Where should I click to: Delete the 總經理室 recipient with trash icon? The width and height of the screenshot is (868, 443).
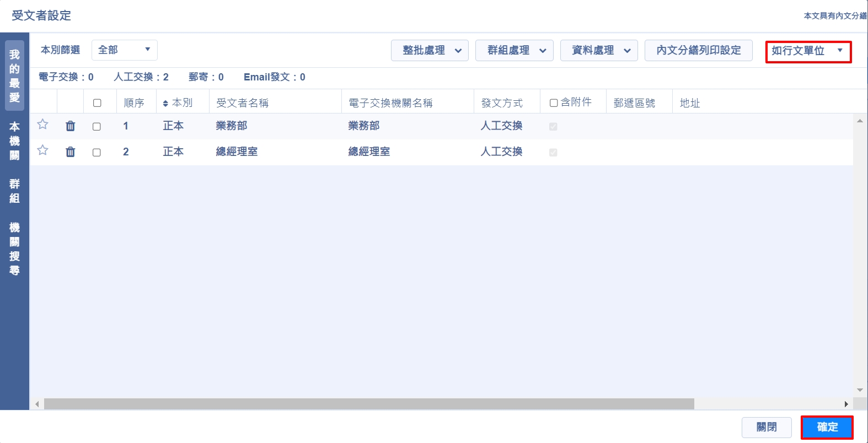pos(71,152)
